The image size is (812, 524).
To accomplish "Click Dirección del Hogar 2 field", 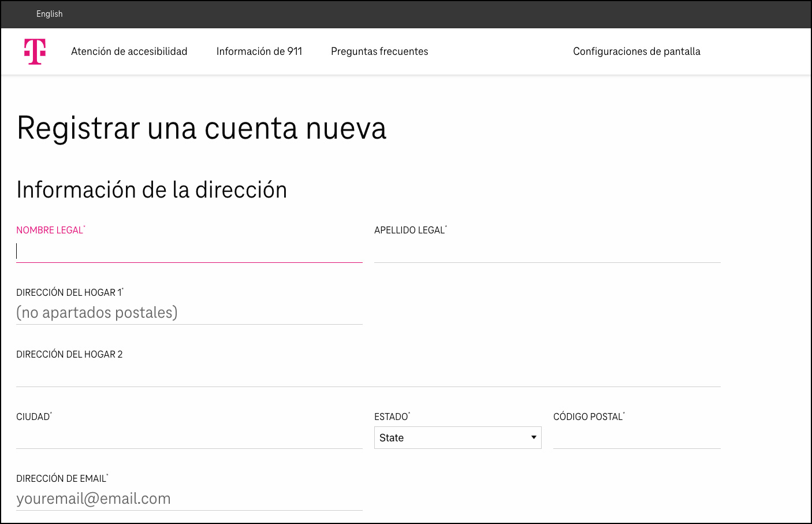I will coord(368,375).
